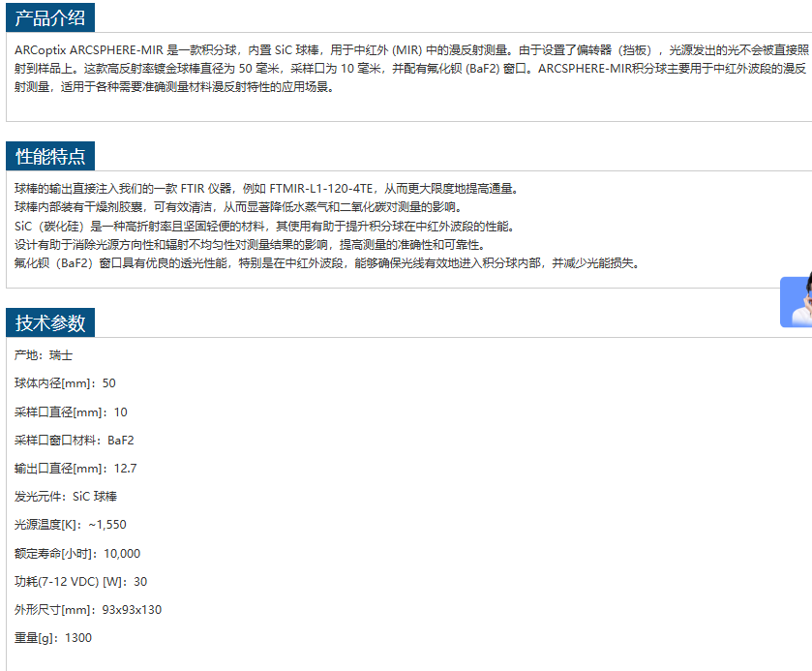The height and width of the screenshot is (671, 812).
Task: Click the 产品介绍 section header
Action: point(50,17)
